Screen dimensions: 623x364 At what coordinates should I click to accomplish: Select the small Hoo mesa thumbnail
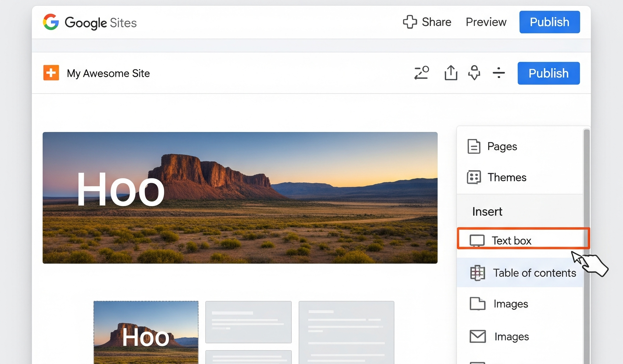[x=146, y=332]
